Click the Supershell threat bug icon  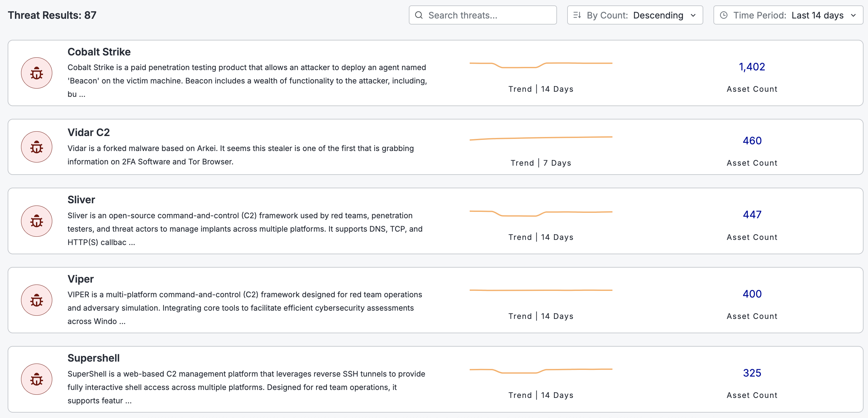point(36,379)
